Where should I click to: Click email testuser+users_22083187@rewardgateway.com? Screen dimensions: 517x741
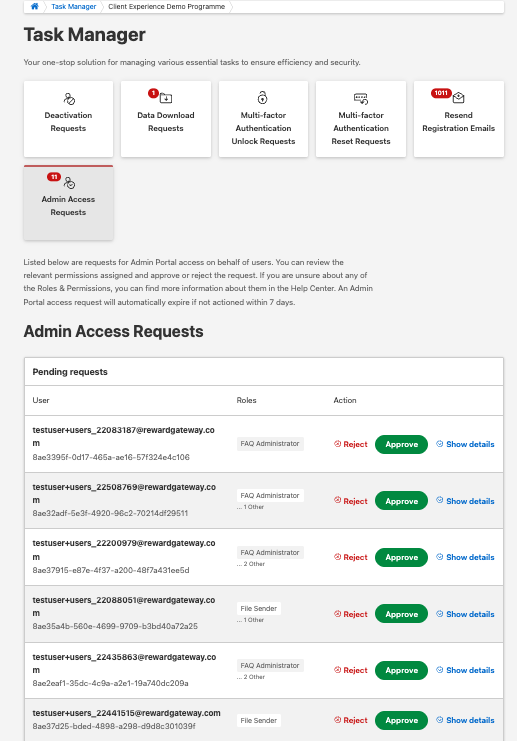pos(123,437)
